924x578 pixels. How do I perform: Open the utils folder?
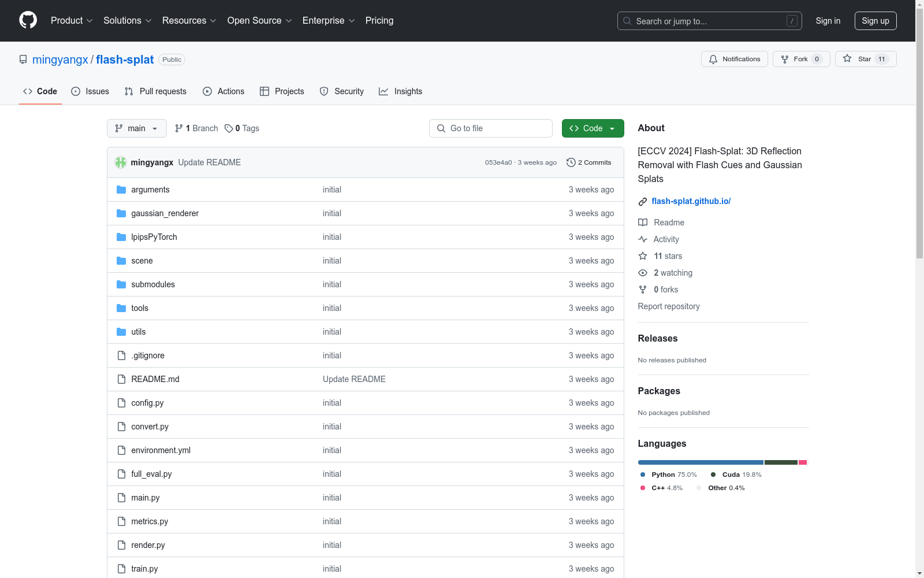tap(139, 332)
